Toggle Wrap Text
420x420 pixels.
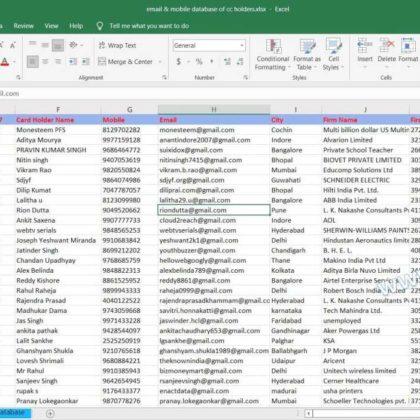coord(117,45)
